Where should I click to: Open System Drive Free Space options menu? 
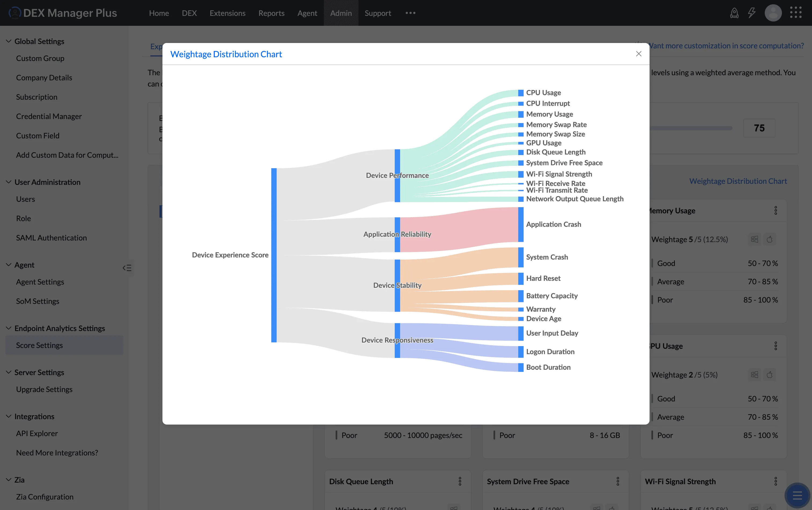coord(618,481)
